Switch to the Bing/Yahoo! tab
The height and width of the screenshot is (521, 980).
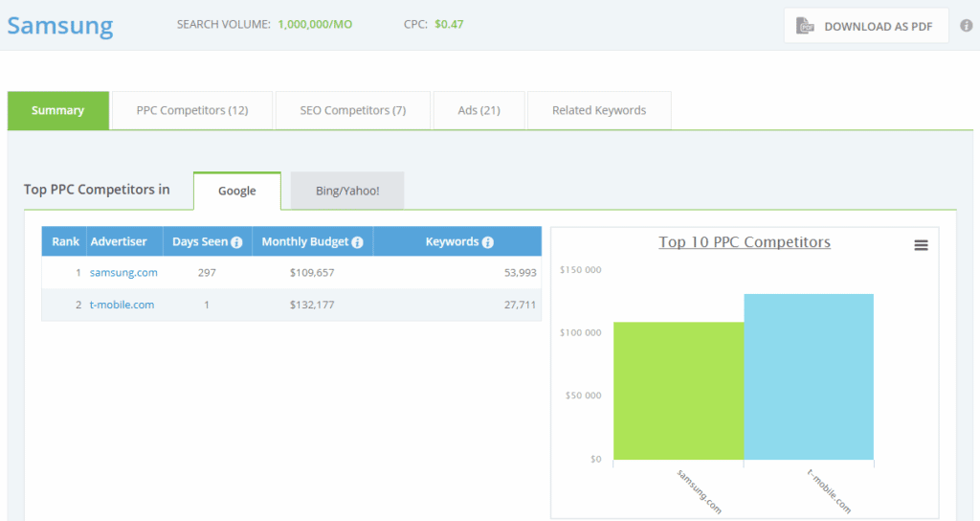pos(347,191)
